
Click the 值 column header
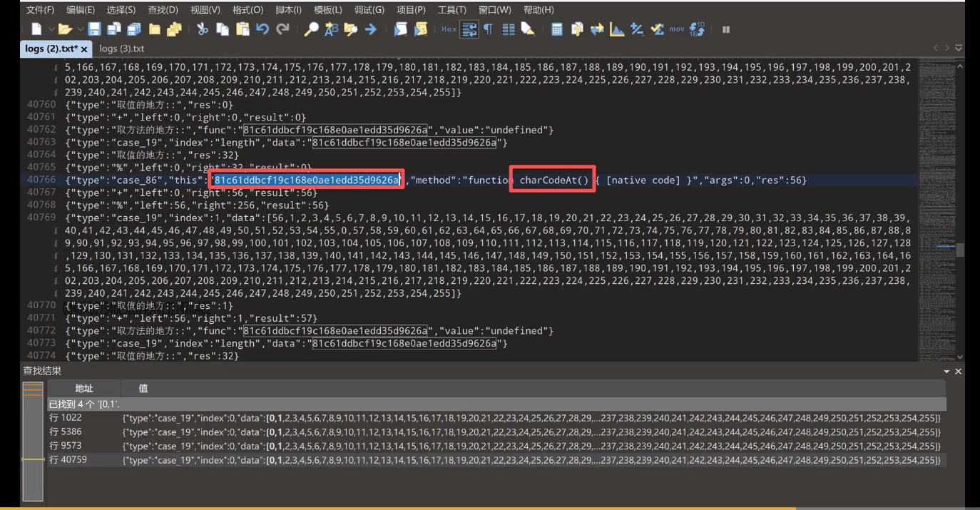(143, 388)
